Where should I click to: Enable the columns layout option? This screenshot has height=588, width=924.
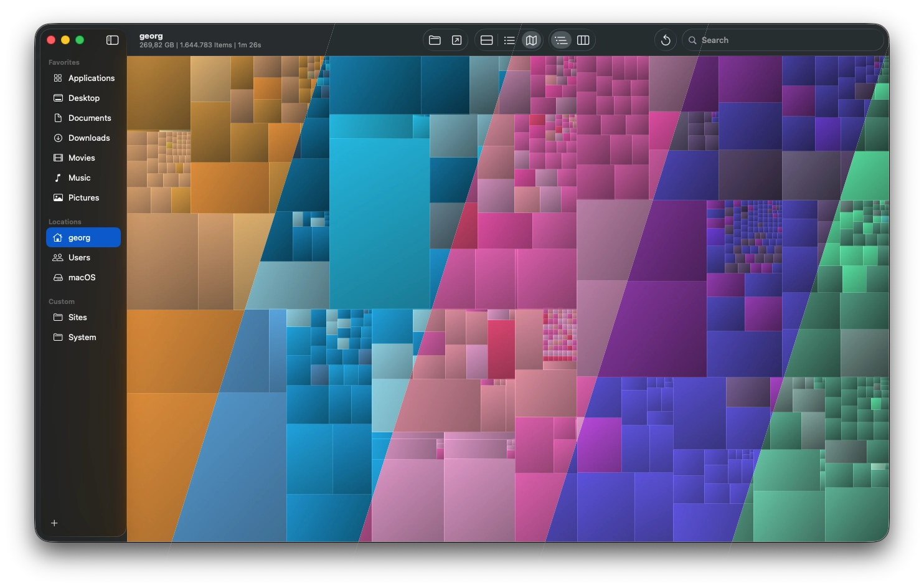click(x=583, y=40)
